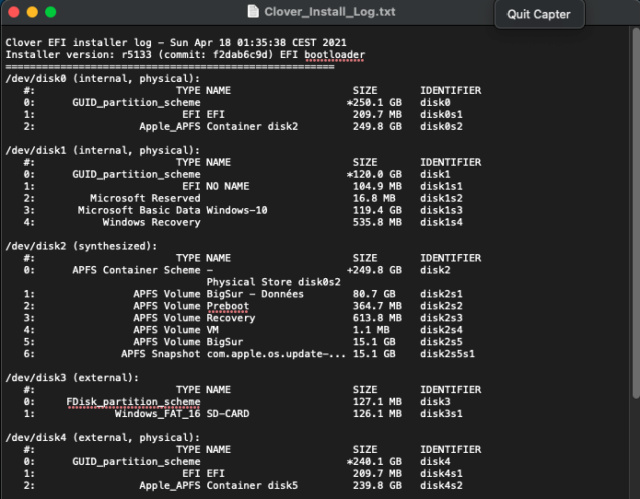Viewport: 640px width, 499px height.
Task: Click the disk2s5s1 identifier text
Action: coord(447,354)
